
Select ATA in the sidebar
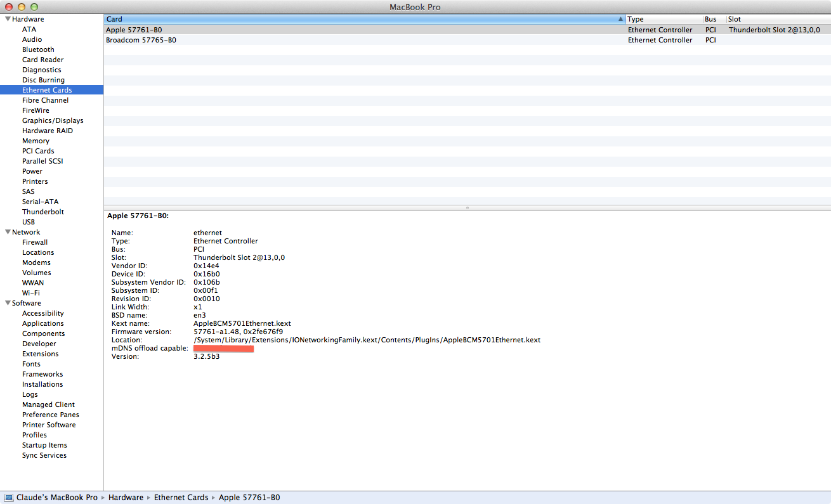point(29,29)
